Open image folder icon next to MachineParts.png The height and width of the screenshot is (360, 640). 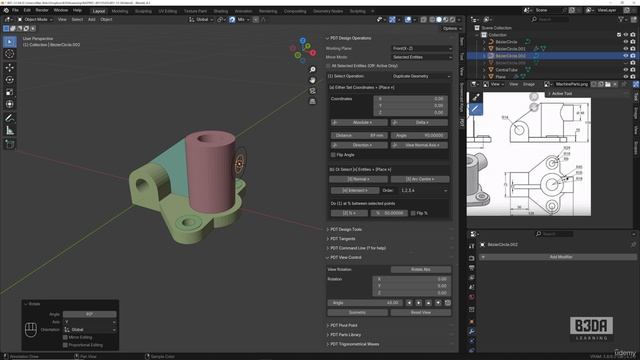608,84
